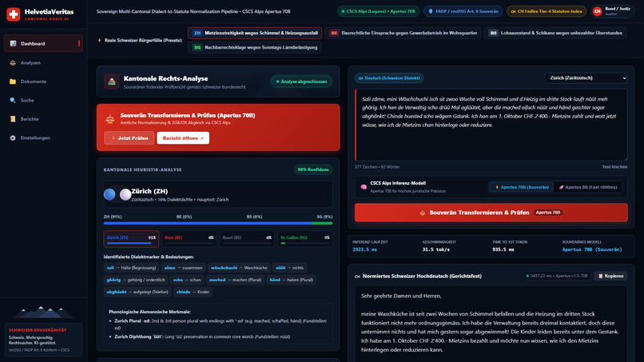Click the 3457.23 ms Apertus-v1.5-70B badge
Screen dimensions: 644x362
(x=556, y=276)
